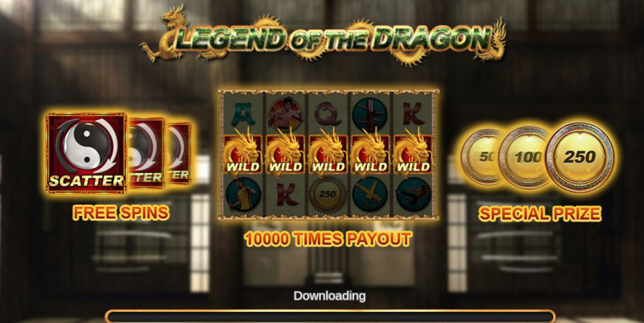644x323 pixels.
Task: Click the large yin-yang Scatter symbol
Action: [x=86, y=153]
